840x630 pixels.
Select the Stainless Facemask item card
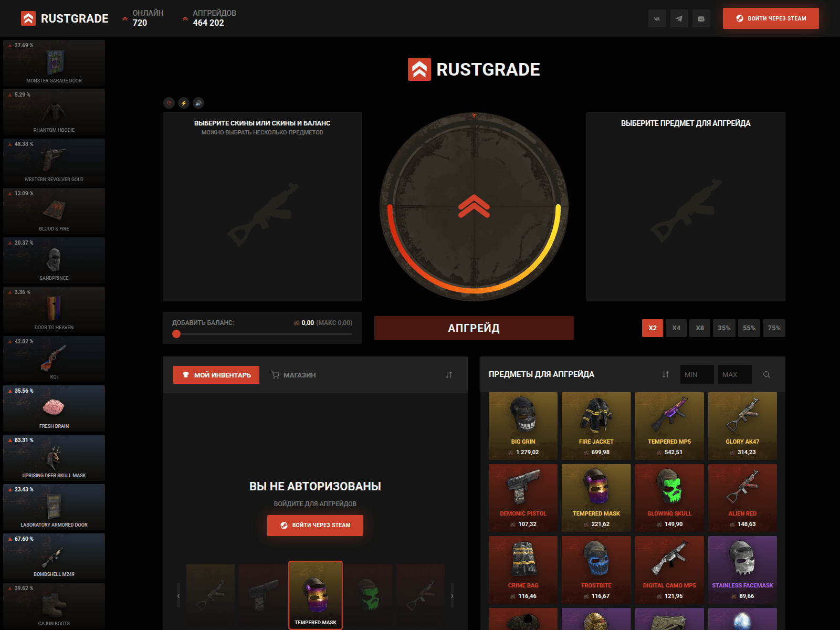tap(742, 570)
